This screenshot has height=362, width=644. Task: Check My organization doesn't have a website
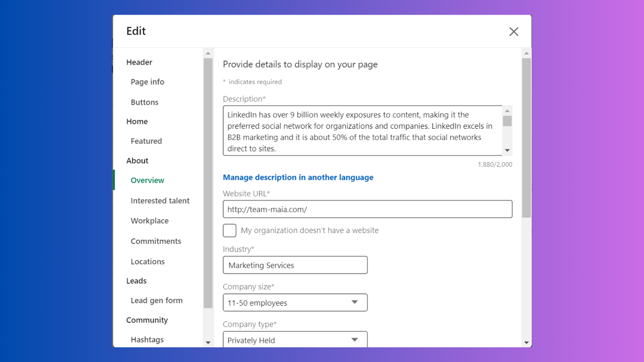[229, 230]
